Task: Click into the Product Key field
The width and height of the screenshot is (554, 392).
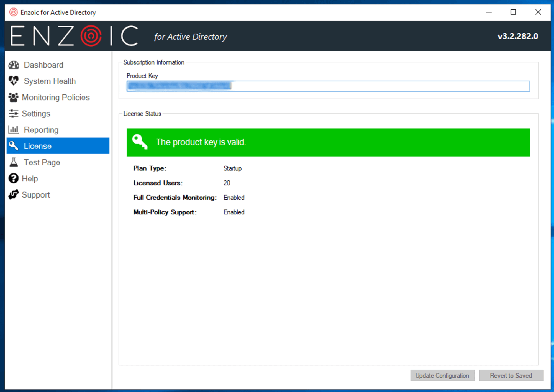Action: [x=328, y=86]
